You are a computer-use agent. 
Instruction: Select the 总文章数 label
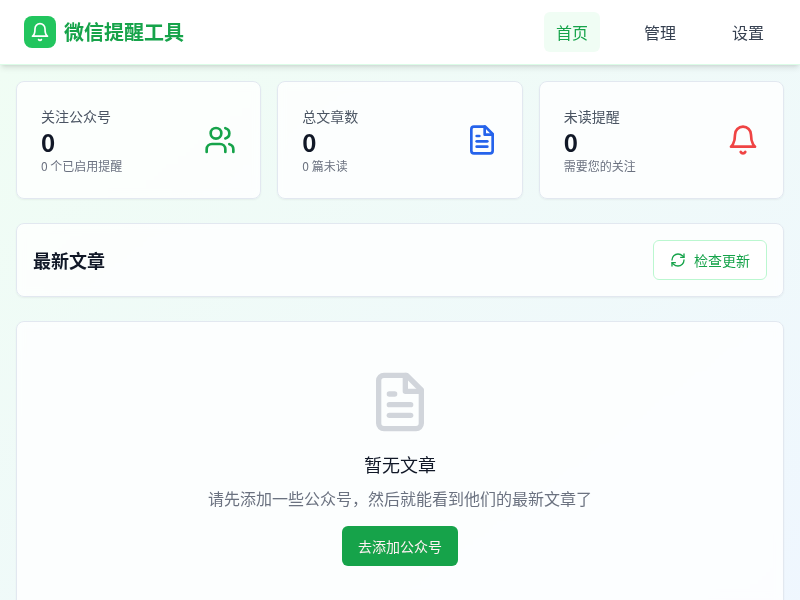(x=330, y=117)
